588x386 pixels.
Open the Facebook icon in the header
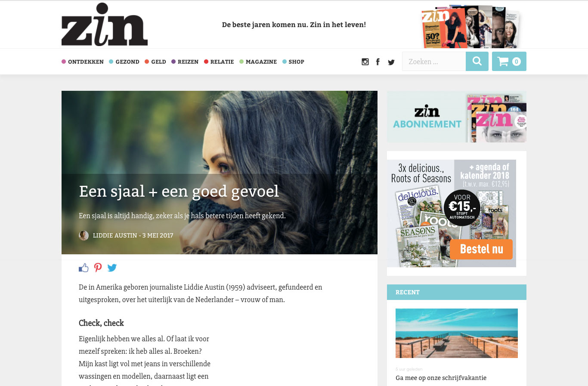(x=378, y=62)
